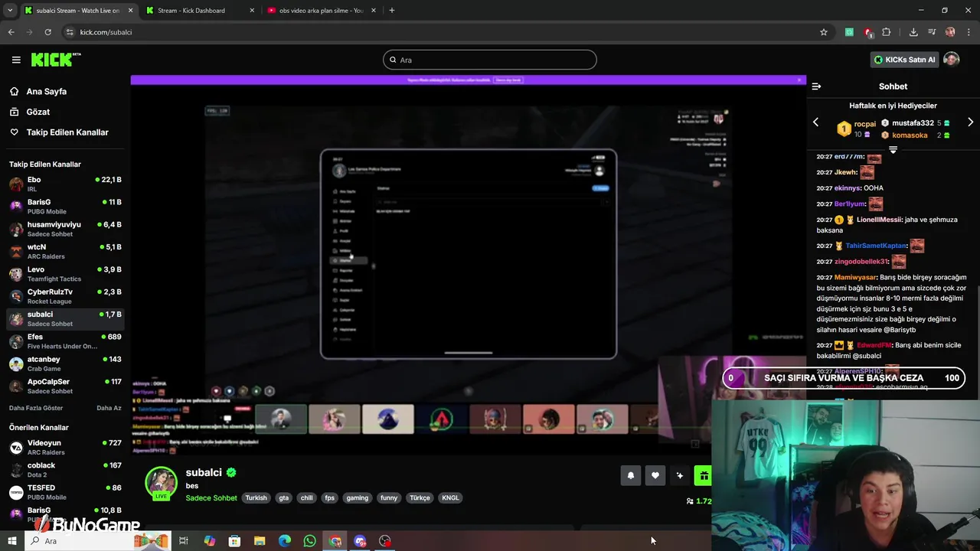Open Microsoft Edge from taskbar

285,541
